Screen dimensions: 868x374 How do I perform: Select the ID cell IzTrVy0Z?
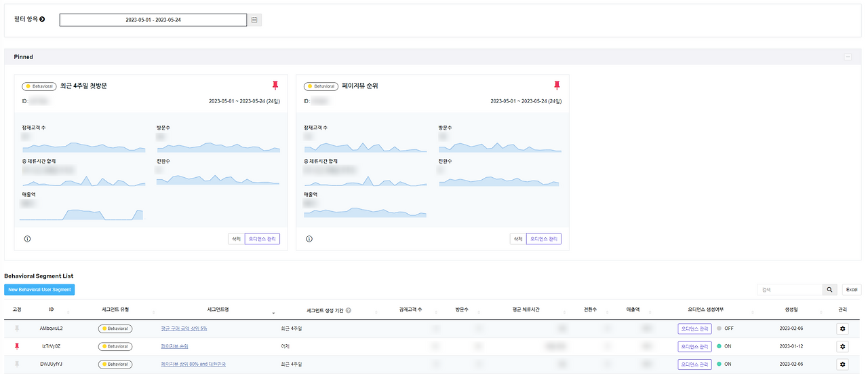click(51, 346)
